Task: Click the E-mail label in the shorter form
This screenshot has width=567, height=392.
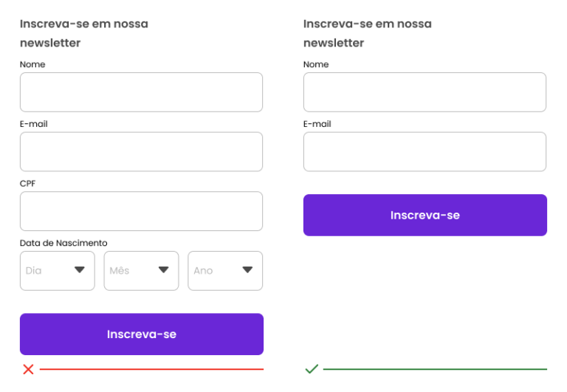Action: [x=317, y=124]
